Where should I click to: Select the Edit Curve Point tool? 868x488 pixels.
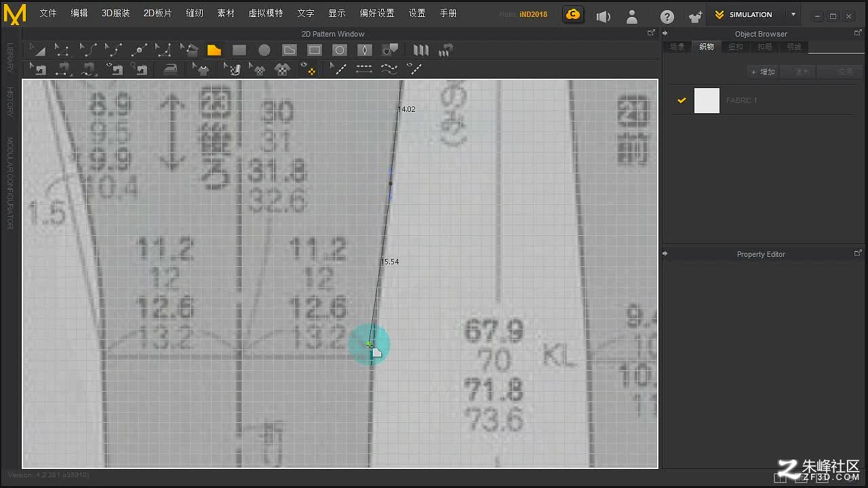coord(113,50)
